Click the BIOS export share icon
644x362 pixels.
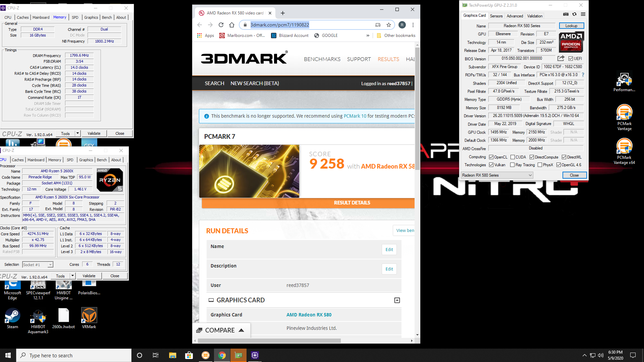561,58
